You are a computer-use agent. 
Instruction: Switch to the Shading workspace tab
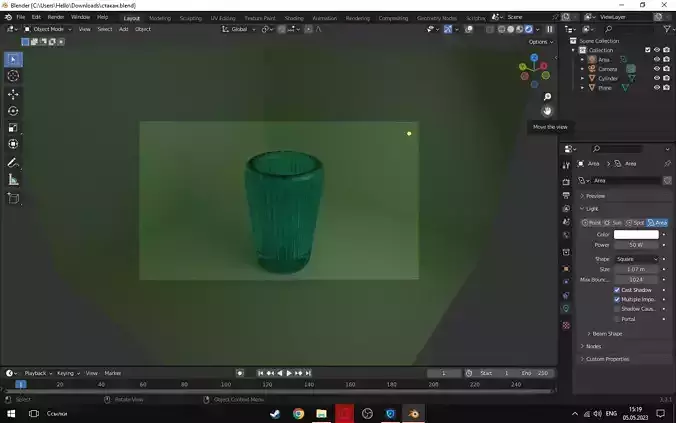(294, 18)
